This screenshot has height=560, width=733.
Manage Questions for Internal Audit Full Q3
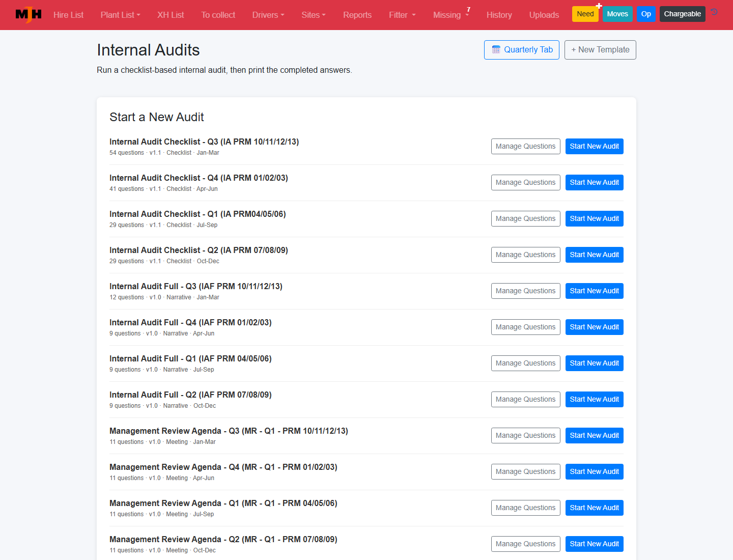pos(525,291)
